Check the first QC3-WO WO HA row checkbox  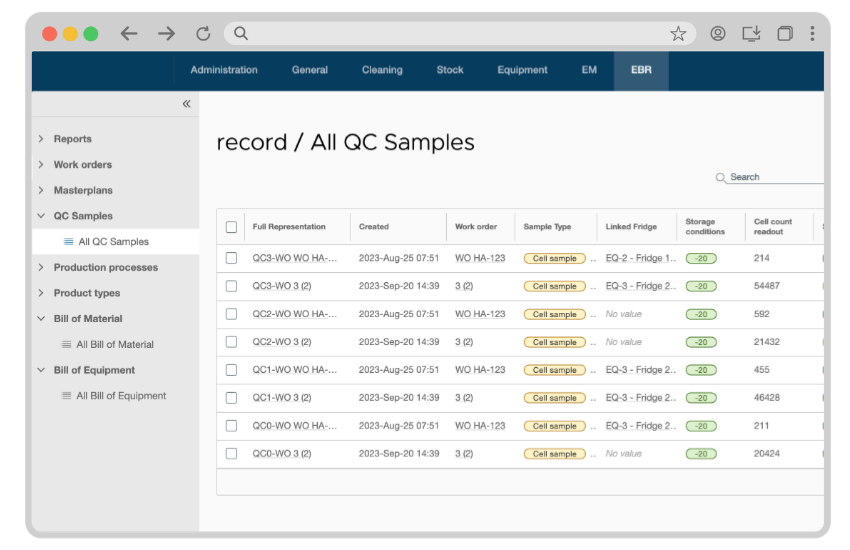(x=231, y=258)
